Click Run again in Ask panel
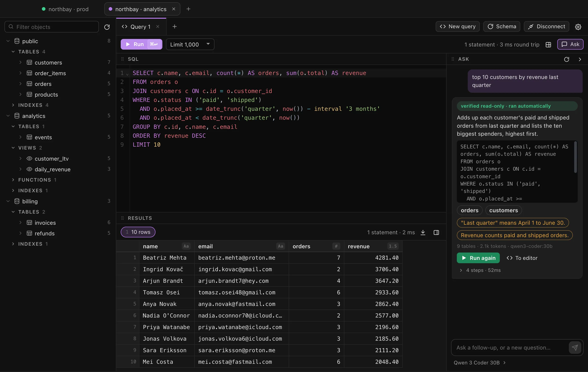Viewport: 588px width, 372px height. [478, 258]
